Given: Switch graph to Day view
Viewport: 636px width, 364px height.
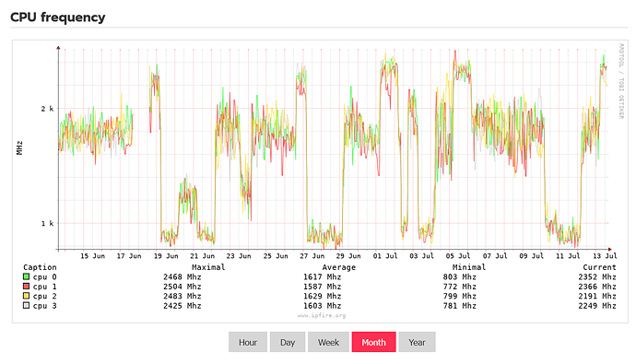Looking at the screenshot, I should click(x=288, y=342).
